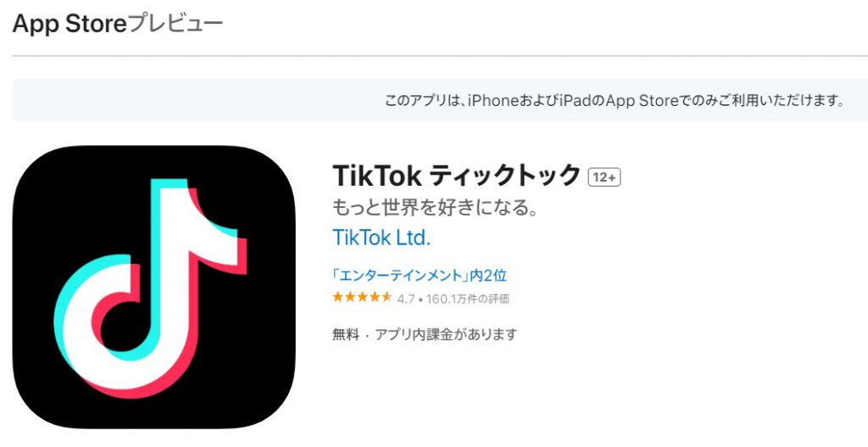This screenshot has width=868, height=447.
Task: Click the subtitle もっと世界を好きになる。
Action: (x=435, y=209)
